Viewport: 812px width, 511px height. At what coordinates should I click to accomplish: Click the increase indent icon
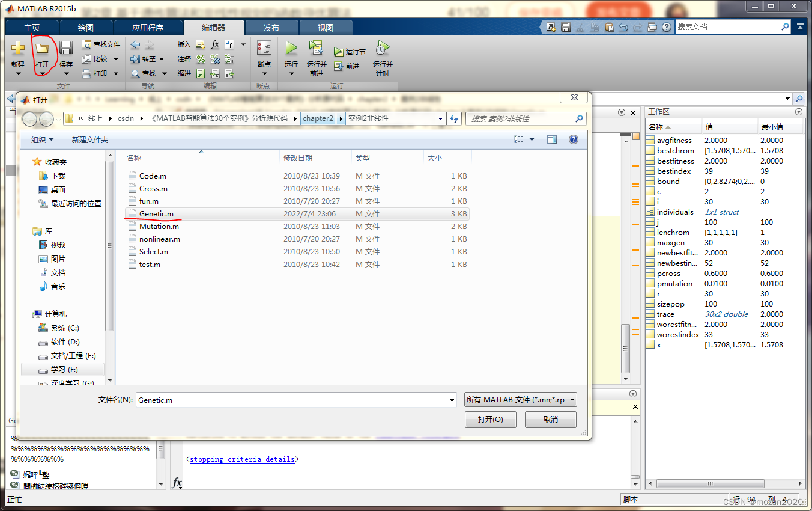215,73
